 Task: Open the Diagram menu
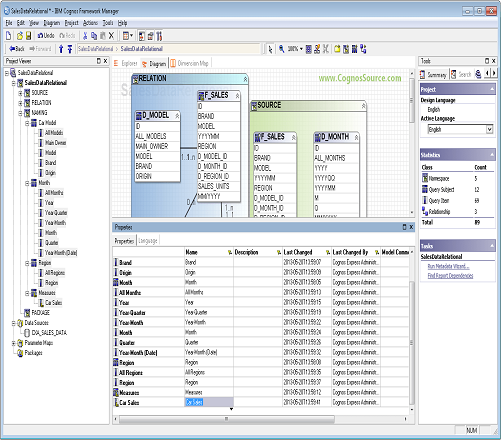(x=52, y=23)
